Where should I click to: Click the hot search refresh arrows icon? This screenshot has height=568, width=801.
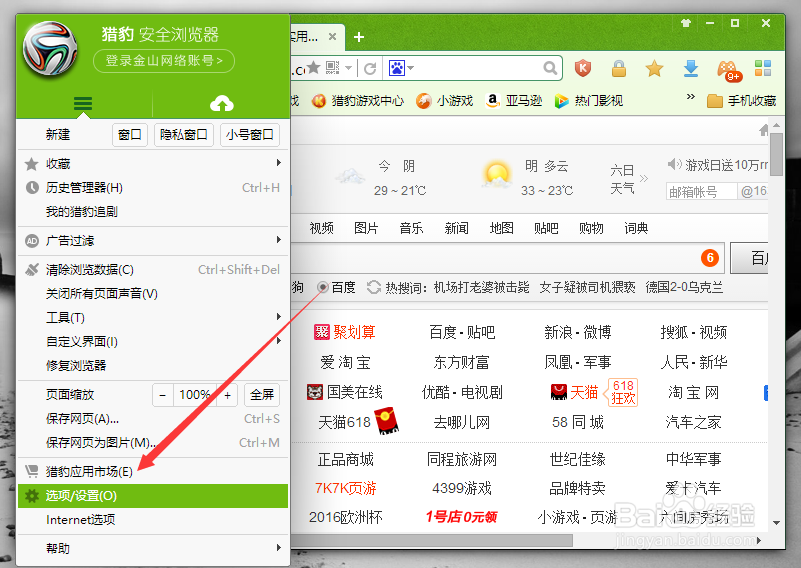[x=374, y=288]
